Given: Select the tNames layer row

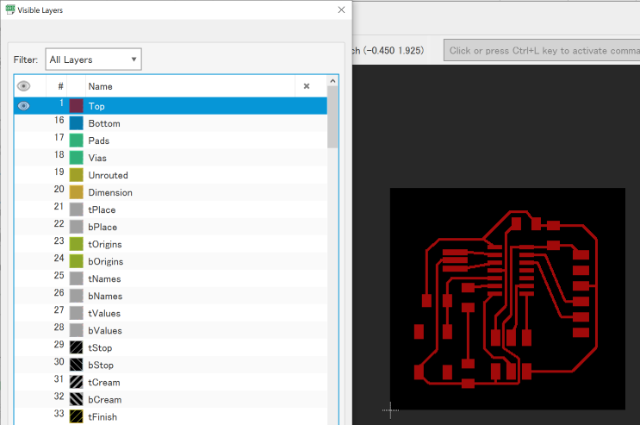Looking at the screenshot, I should (x=171, y=278).
